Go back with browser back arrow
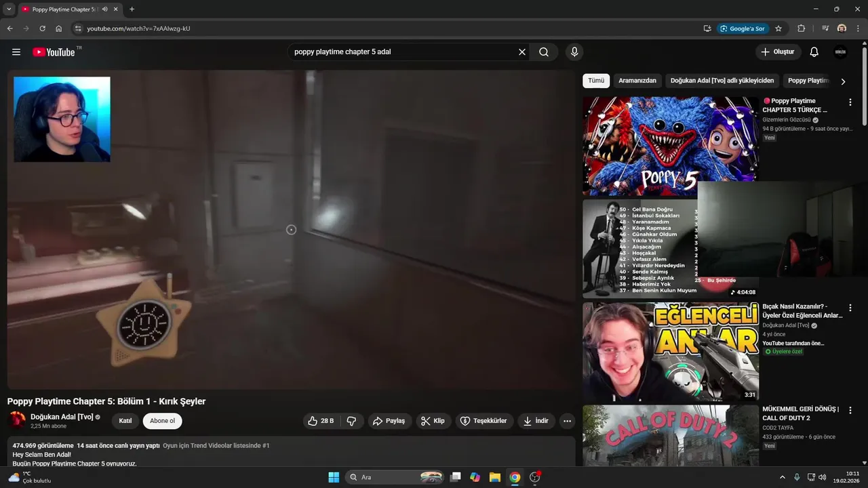Image resolution: width=868 pixels, height=488 pixels. click(x=9, y=28)
